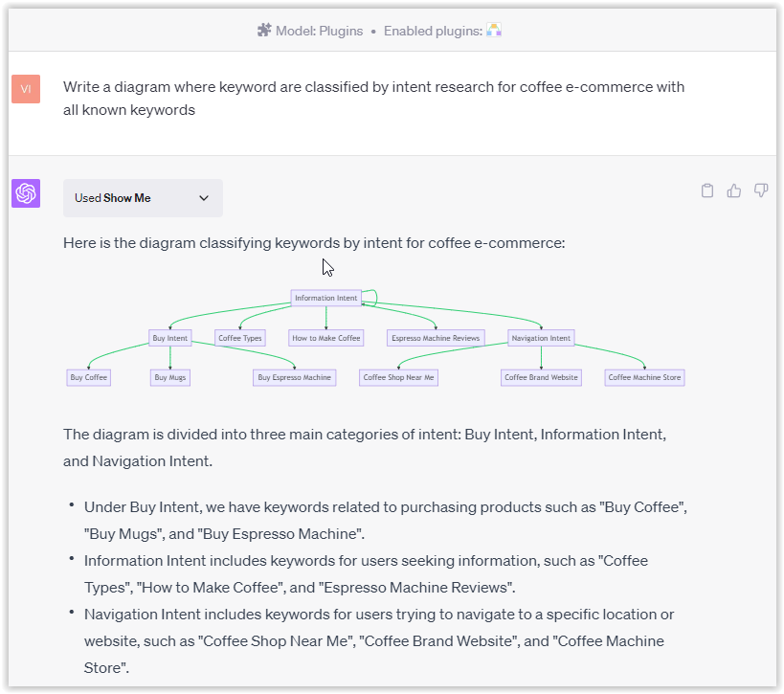Copy the response to the clipboard

point(707,190)
